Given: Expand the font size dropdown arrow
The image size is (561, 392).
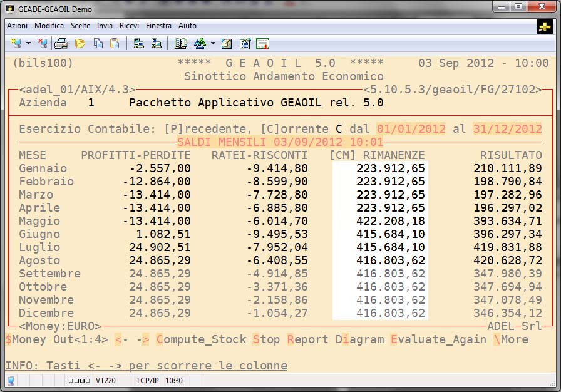Looking at the screenshot, I should tap(213, 44).
